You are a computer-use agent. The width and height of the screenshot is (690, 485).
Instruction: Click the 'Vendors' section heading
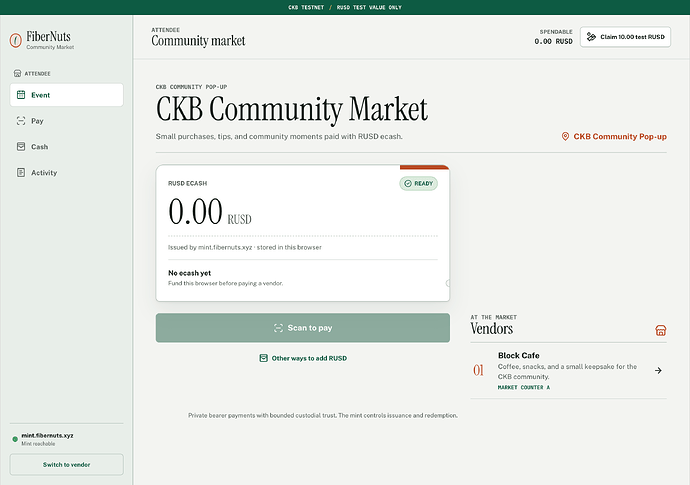click(x=492, y=329)
